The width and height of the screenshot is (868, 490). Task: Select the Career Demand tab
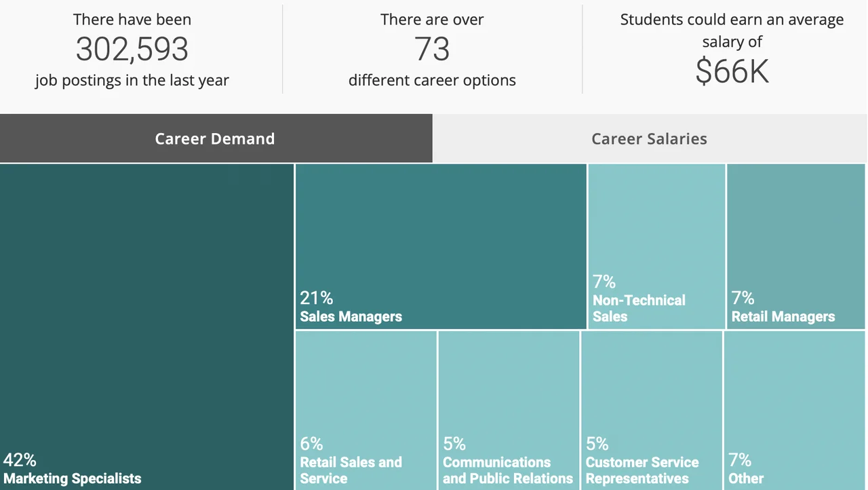pyautogui.click(x=215, y=138)
